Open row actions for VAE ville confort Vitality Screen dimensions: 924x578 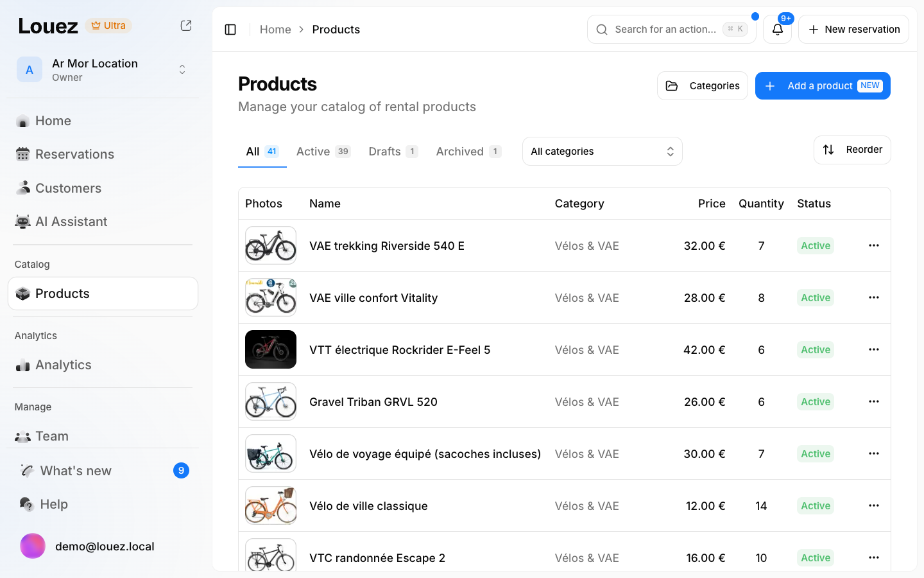coord(873,298)
